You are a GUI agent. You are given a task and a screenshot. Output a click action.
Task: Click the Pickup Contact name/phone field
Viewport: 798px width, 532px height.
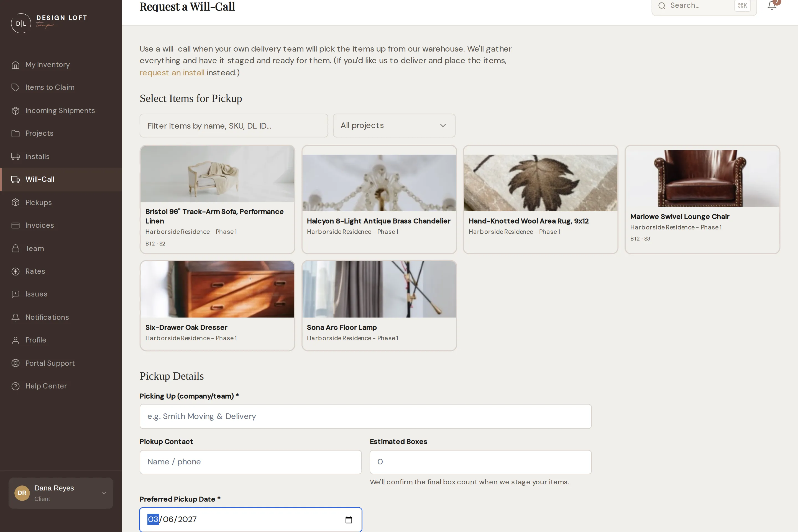(250, 462)
